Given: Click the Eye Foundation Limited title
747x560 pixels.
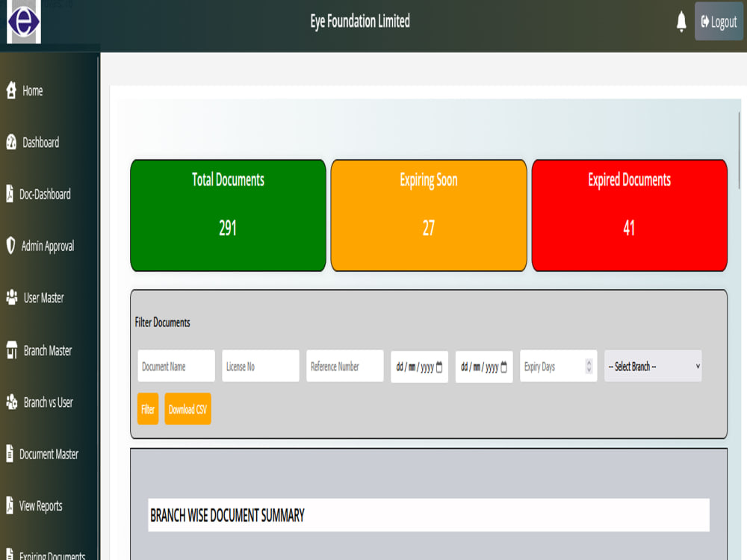Looking at the screenshot, I should coord(360,22).
